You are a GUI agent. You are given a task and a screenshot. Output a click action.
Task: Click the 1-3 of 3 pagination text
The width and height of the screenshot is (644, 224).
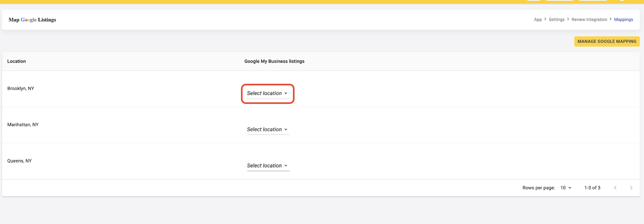click(592, 188)
